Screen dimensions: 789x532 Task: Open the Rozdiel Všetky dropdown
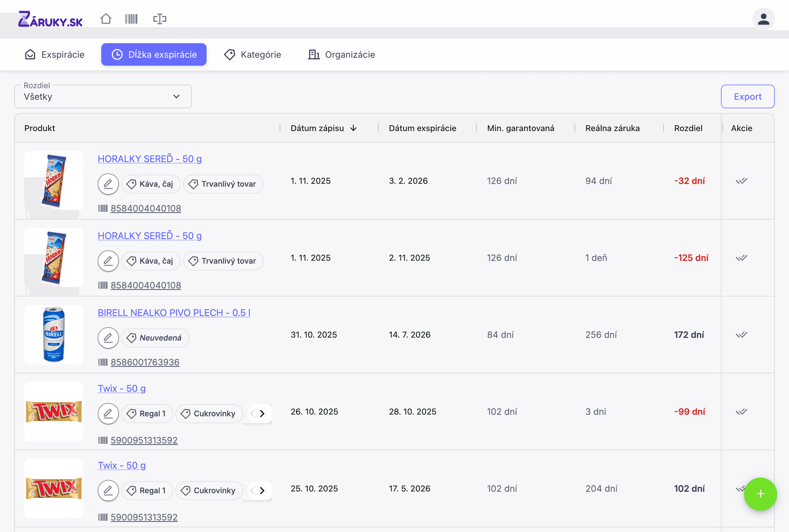[x=103, y=97]
